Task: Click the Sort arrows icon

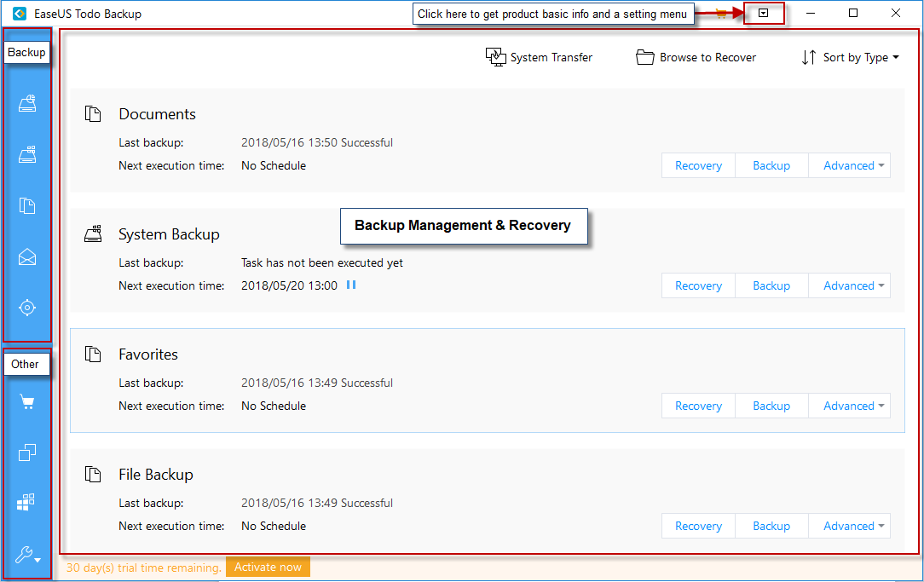Action: [x=808, y=57]
